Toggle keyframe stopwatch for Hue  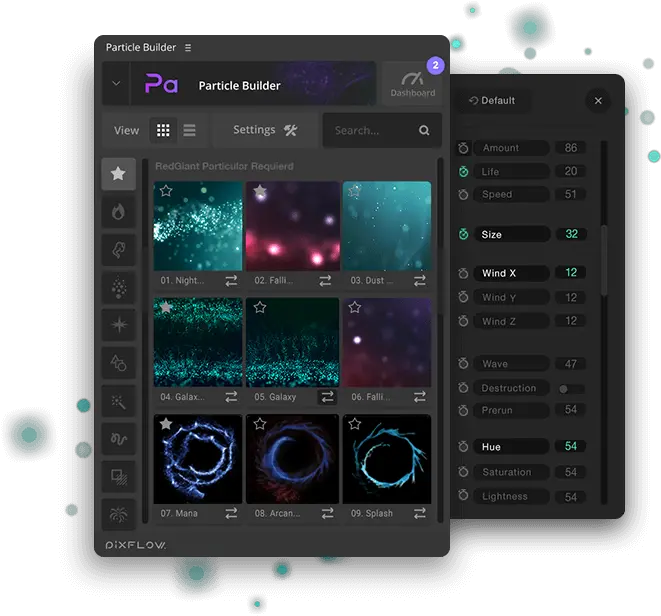[x=463, y=447]
